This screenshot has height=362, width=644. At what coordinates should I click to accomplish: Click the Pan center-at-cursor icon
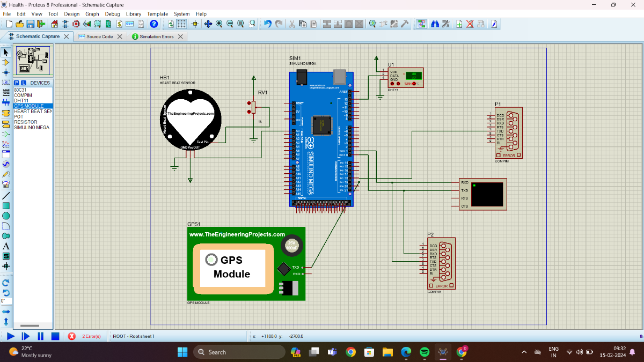(x=208, y=24)
